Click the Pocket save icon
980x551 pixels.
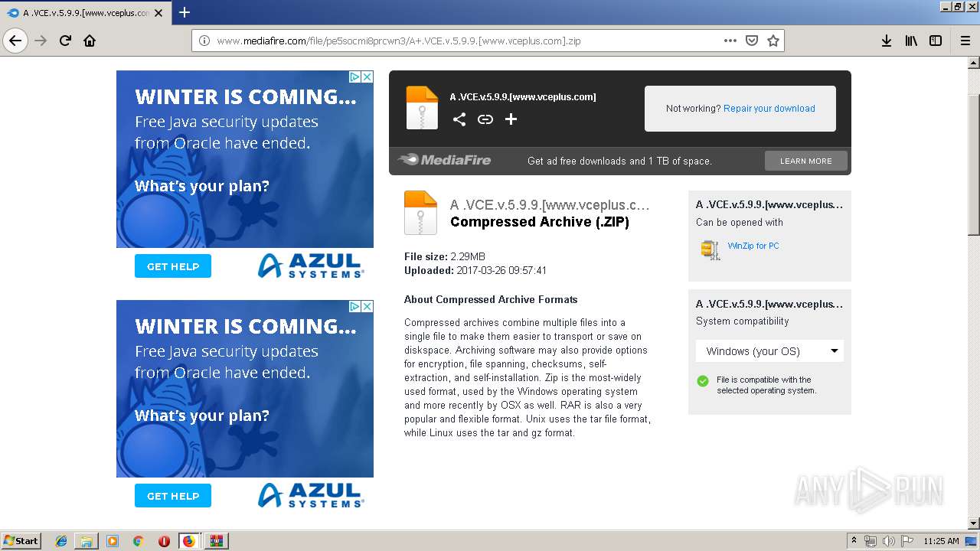tap(752, 41)
